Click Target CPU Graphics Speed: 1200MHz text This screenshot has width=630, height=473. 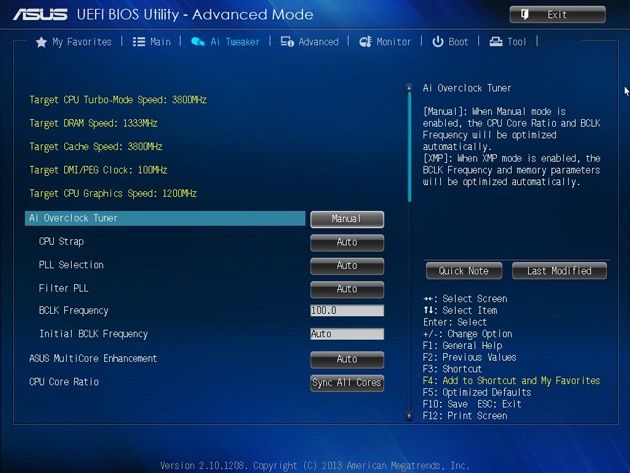click(113, 194)
